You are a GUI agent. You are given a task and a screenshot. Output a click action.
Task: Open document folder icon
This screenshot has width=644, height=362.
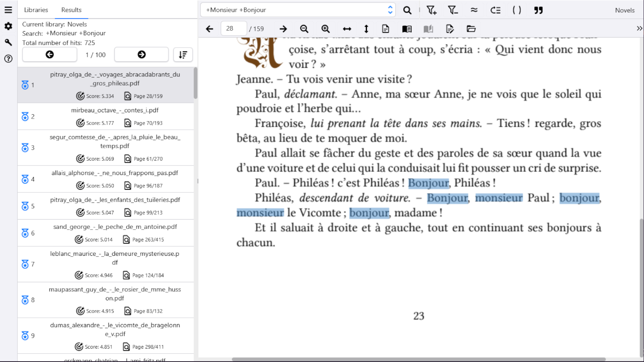471,29
